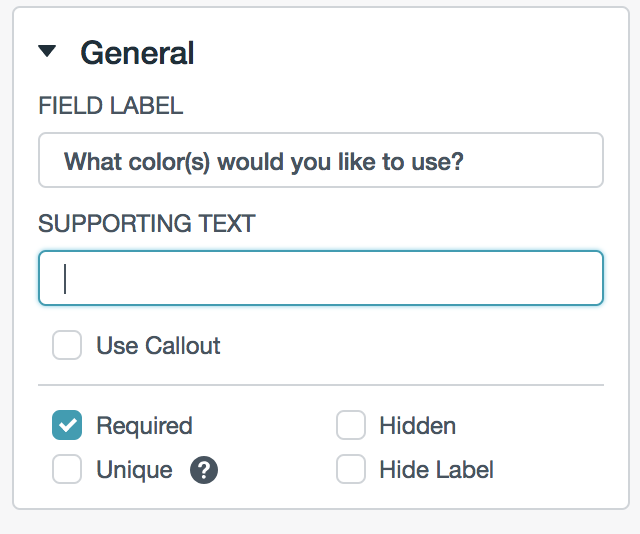Click the blank area right of Use Callout
The height and width of the screenshot is (534, 640).
(x=420, y=346)
